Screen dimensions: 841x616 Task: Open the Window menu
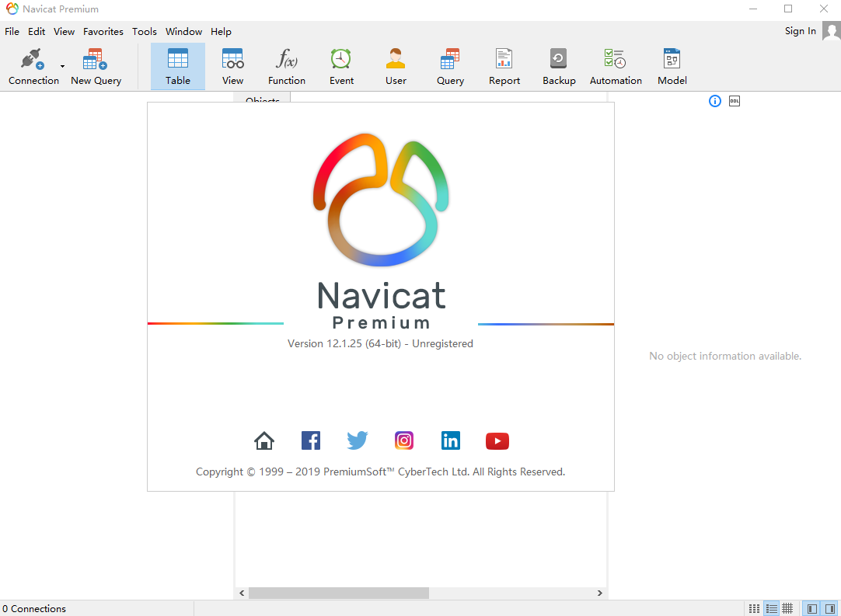point(183,32)
